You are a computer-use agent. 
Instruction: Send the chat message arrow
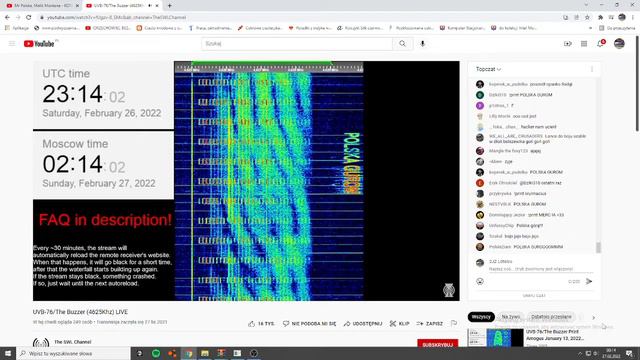click(x=589, y=281)
